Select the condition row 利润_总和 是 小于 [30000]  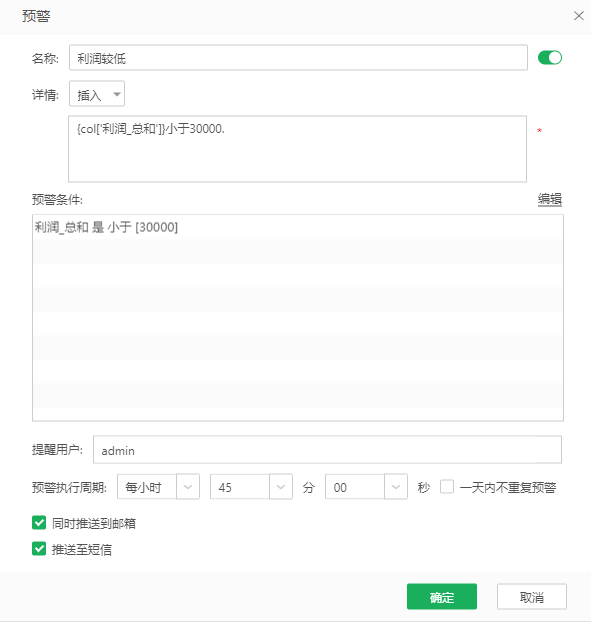click(298, 227)
